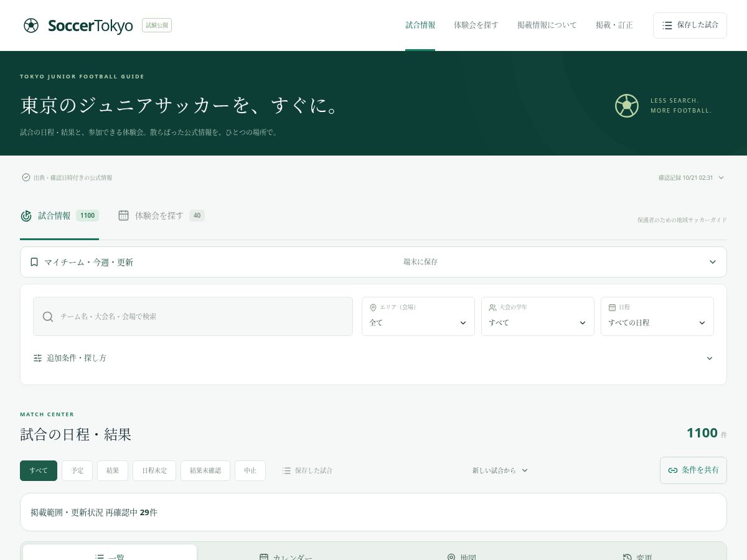Expand the 確認記録 10/21 02:31 chevron

(x=721, y=177)
